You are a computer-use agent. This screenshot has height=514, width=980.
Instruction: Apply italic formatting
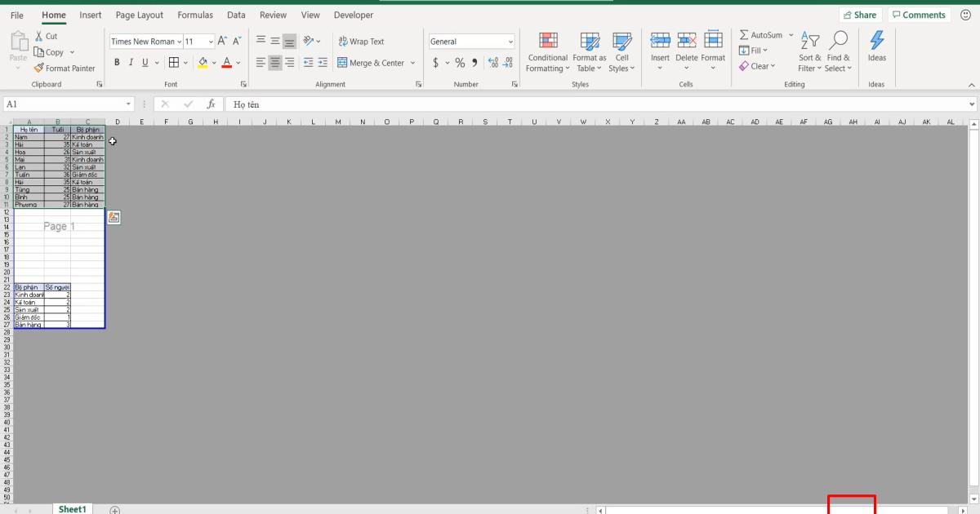tap(131, 61)
